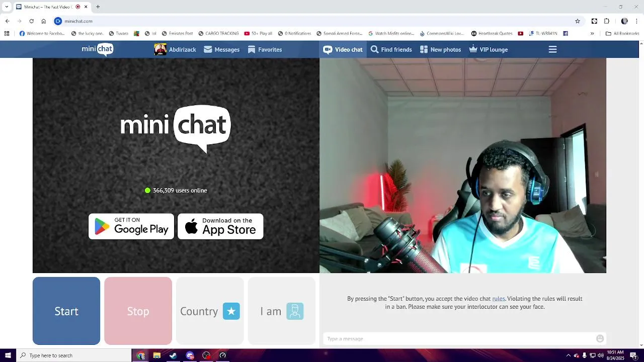Click the browser home icon
The width and height of the screenshot is (644, 362).
click(44, 21)
